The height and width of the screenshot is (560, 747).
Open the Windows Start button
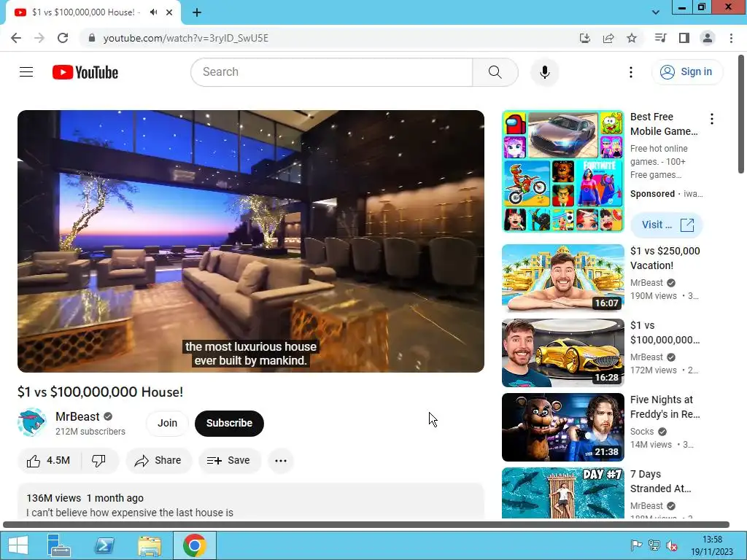coord(18,545)
